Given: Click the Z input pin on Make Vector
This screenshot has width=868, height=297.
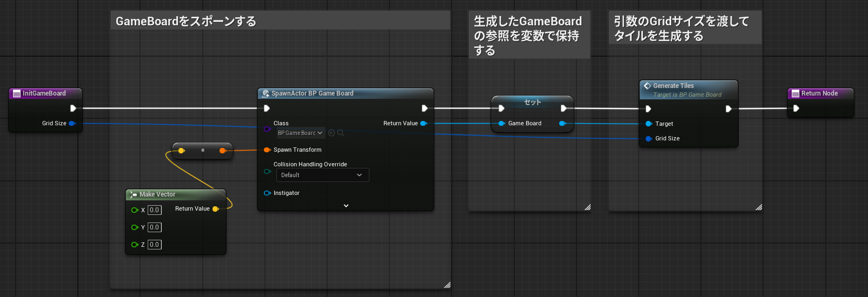Looking at the screenshot, I should pos(135,245).
